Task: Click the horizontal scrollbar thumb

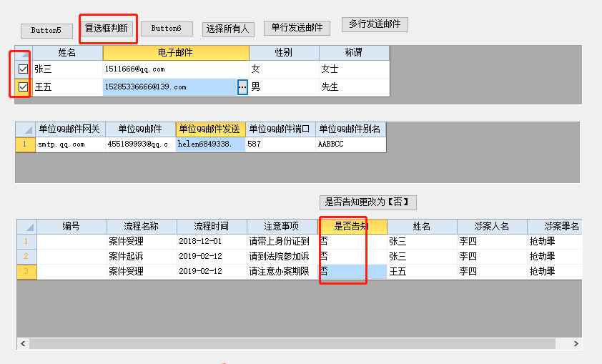Action: click(x=292, y=344)
